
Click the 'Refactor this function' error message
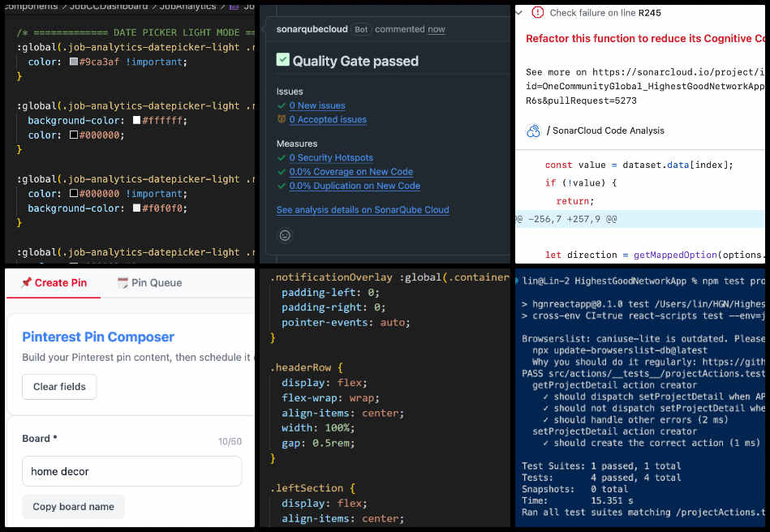pyautogui.click(x=645, y=38)
